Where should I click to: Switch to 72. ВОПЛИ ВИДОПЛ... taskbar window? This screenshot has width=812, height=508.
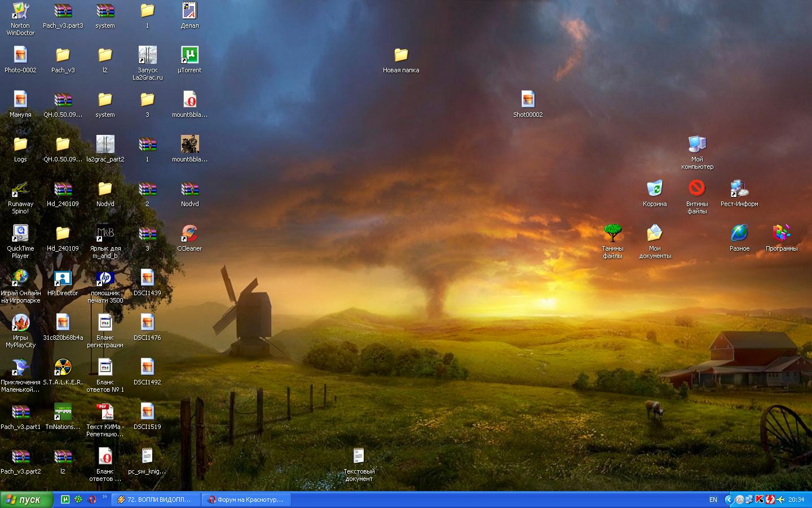156,500
